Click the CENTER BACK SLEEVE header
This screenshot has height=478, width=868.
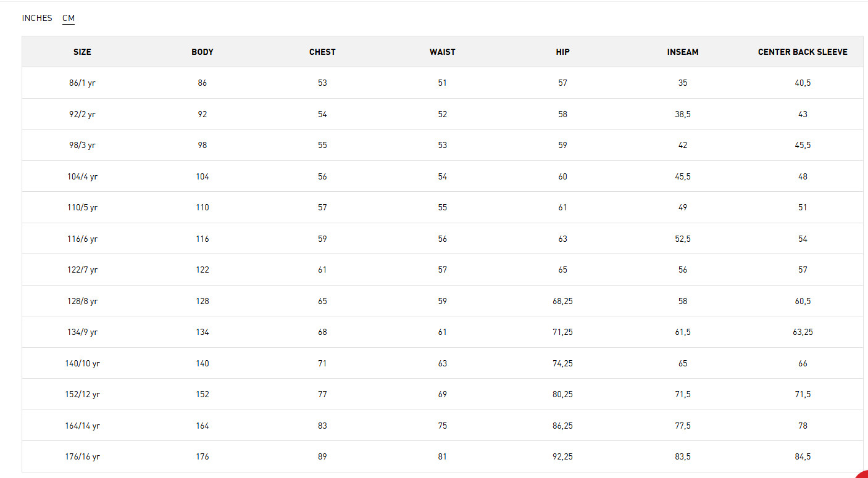pos(803,52)
